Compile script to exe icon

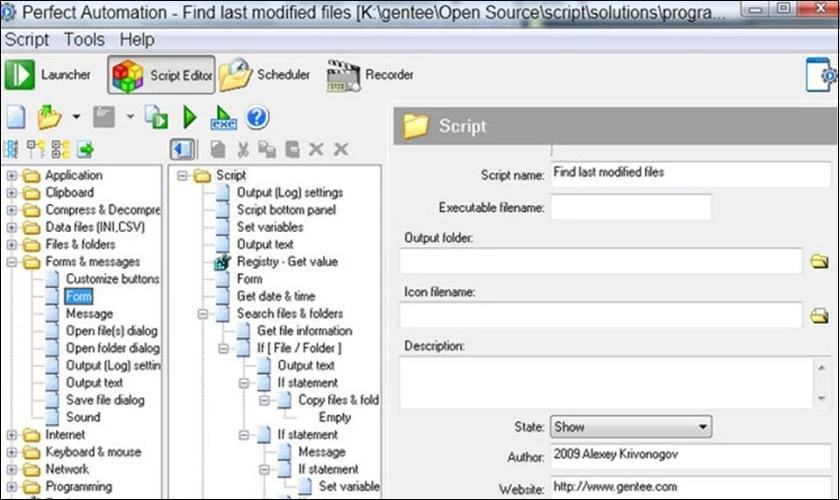(223, 117)
